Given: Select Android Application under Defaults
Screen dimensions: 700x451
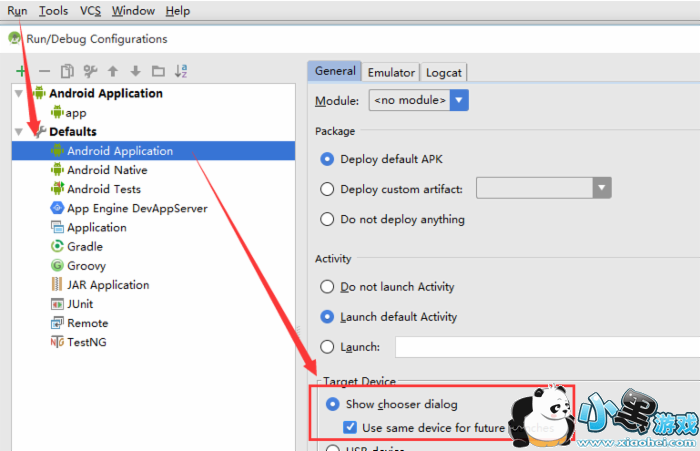Looking at the screenshot, I should pyautogui.click(x=154, y=151).
